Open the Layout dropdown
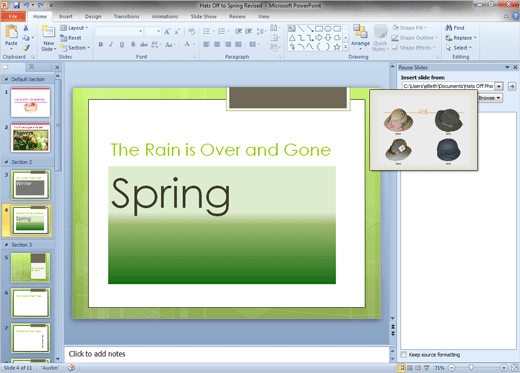 [x=74, y=28]
